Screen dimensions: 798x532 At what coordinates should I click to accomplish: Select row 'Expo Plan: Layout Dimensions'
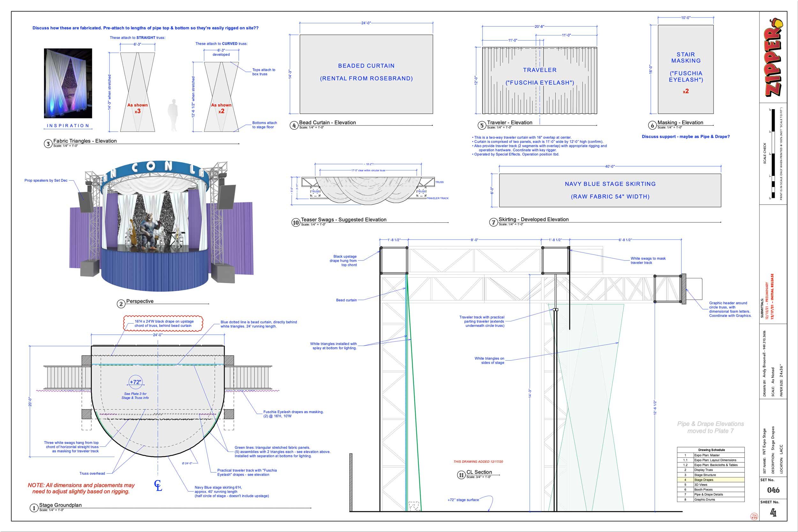click(x=711, y=460)
